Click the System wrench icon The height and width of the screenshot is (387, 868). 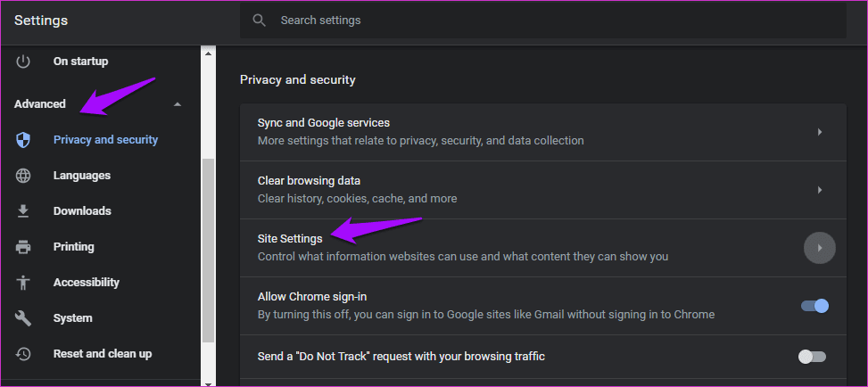click(x=23, y=318)
